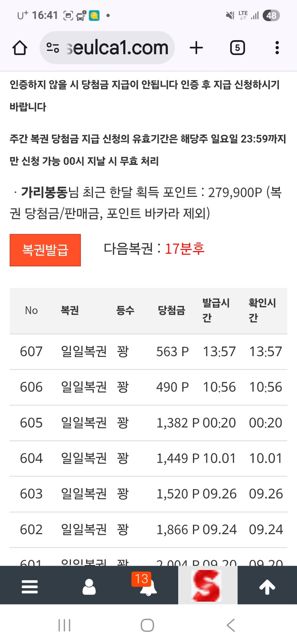Open the user profile icon
The height and width of the screenshot is (644, 297).
pyautogui.click(x=89, y=587)
